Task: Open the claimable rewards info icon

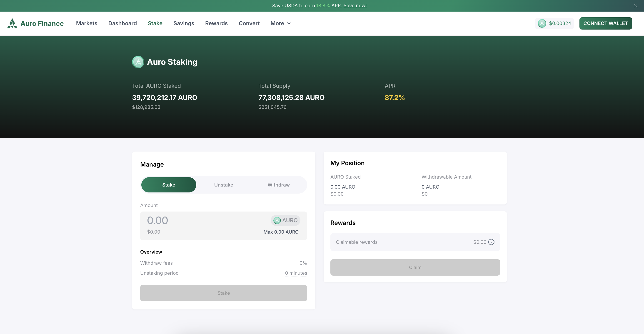Action: [491, 242]
